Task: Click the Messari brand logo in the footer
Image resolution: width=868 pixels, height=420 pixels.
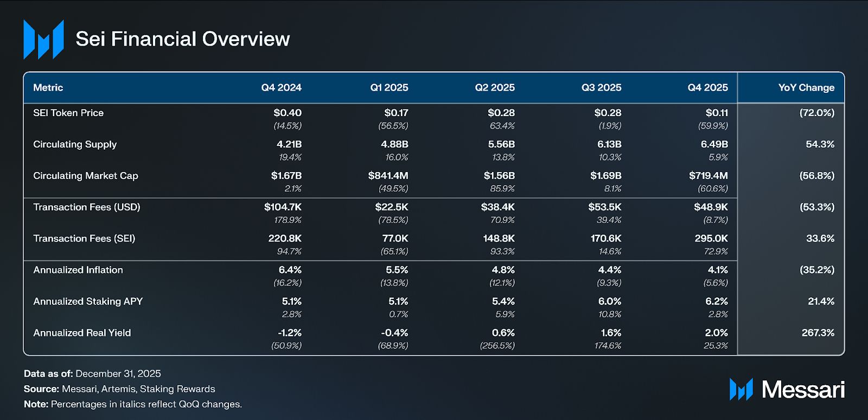Action: point(787,389)
